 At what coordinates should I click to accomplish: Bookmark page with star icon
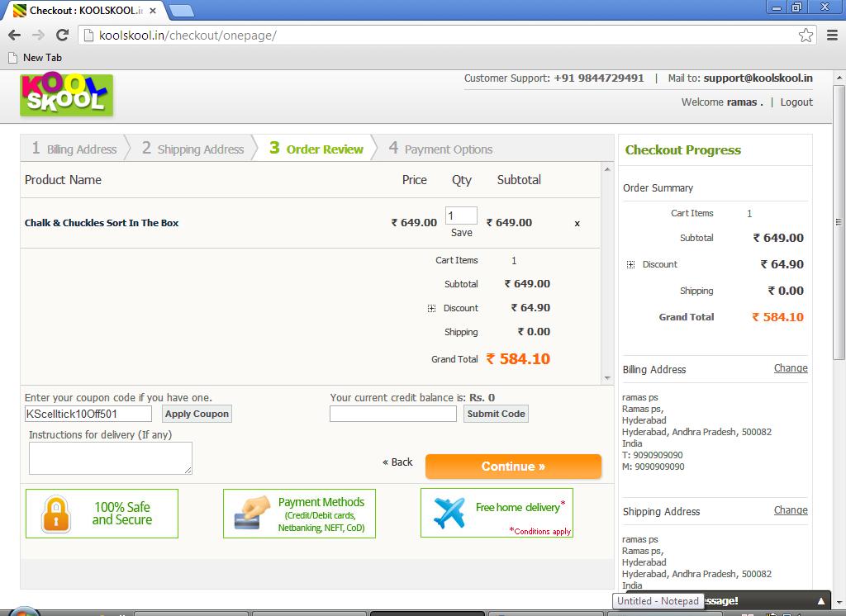(806, 35)
